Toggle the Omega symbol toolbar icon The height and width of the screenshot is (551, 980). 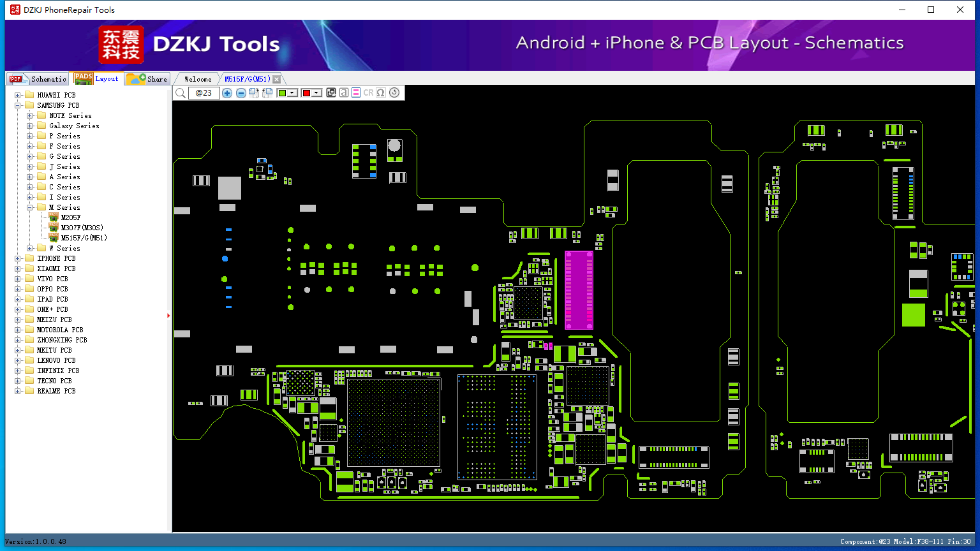coord(381,93)
